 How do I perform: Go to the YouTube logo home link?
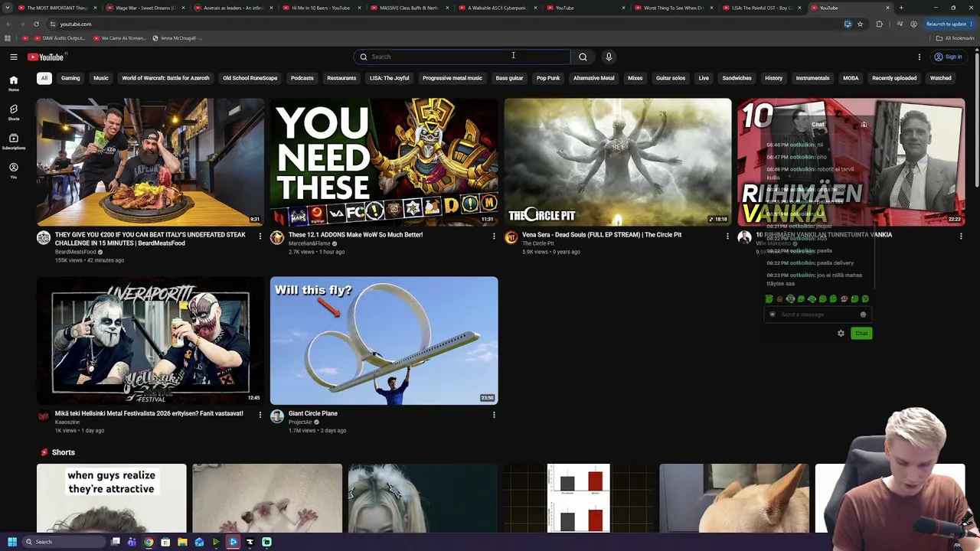tap(46, 57)
